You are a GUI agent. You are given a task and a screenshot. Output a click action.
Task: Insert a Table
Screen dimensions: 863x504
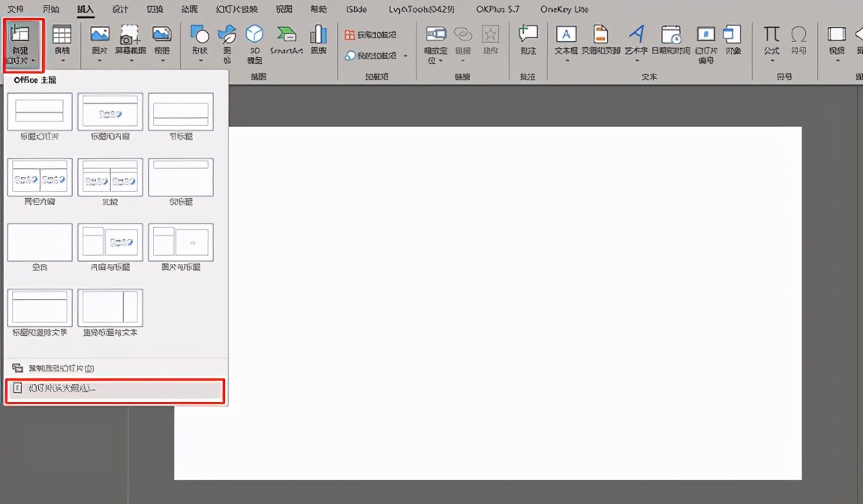(62, 43)
